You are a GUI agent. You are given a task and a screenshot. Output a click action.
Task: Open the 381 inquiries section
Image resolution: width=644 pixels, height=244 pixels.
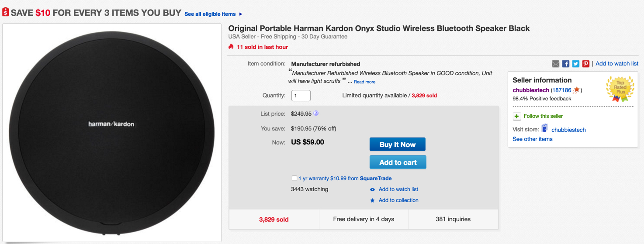click(453, 219)
